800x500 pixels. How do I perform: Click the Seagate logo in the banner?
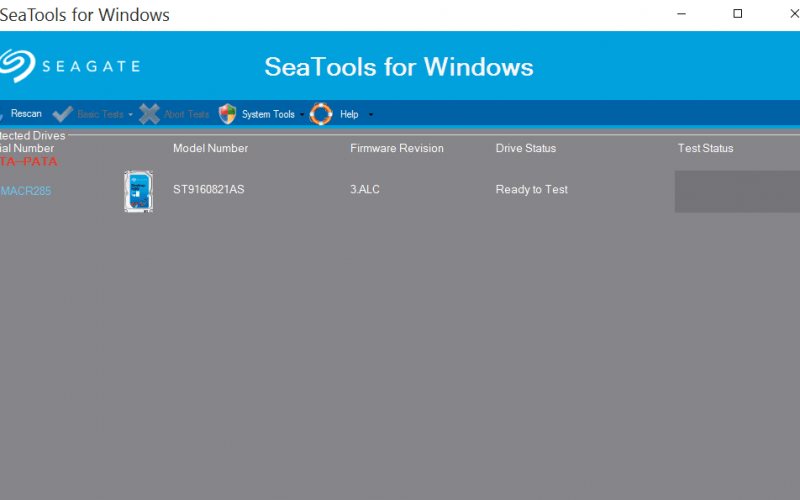click(70, 66)
